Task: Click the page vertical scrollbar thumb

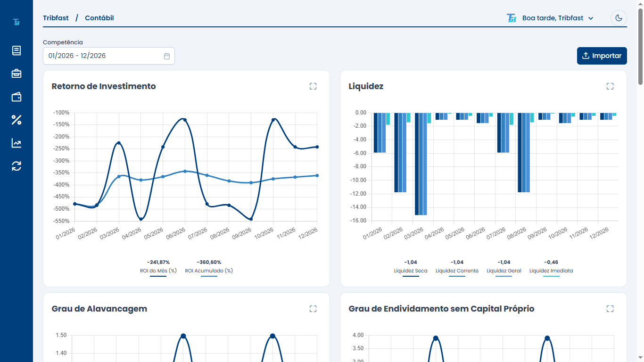Action: coord(640,46)
